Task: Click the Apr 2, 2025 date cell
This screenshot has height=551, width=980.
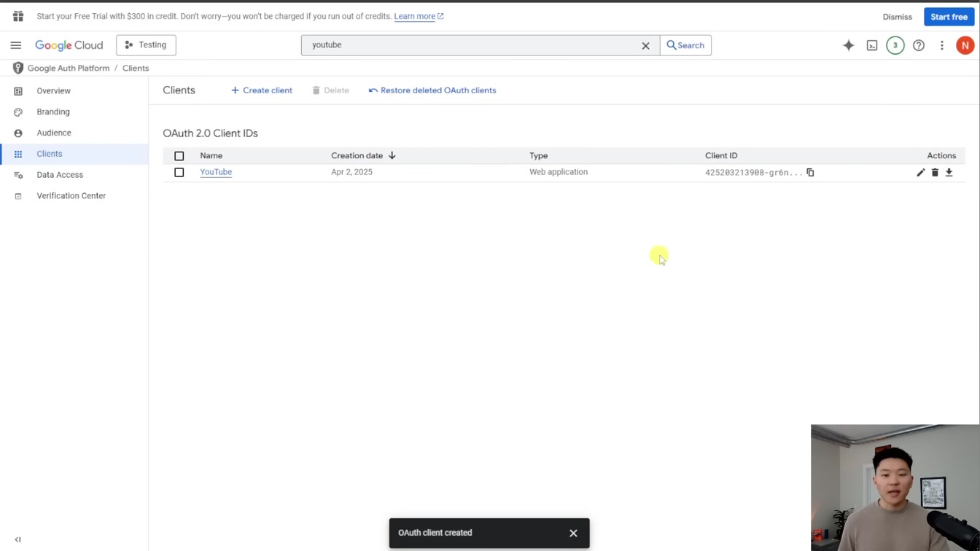Action: coord(352,172)
